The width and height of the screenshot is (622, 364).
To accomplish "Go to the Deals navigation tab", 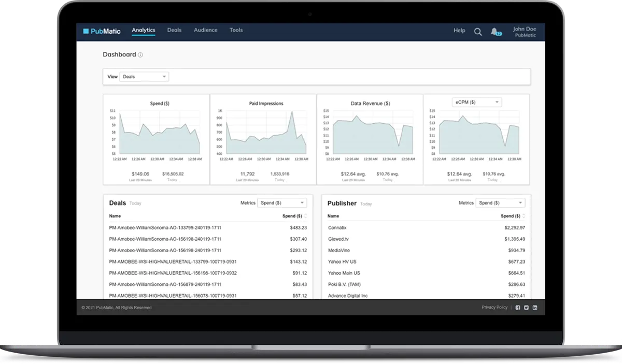I will click(x=174, y=30).
